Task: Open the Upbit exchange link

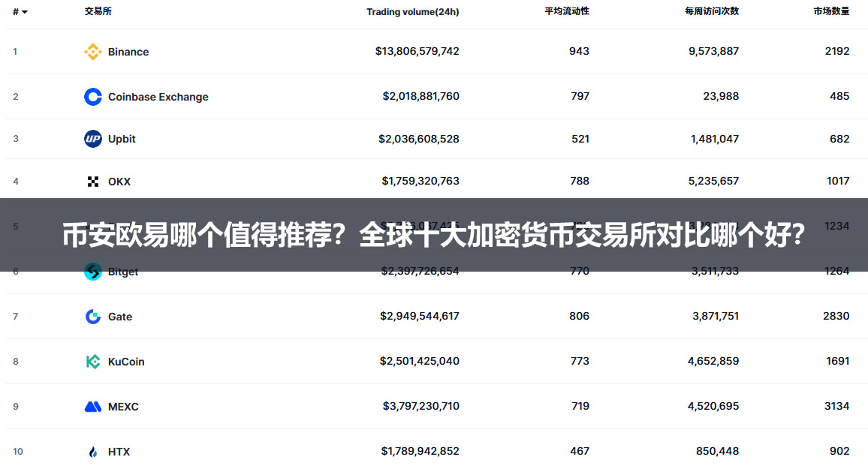Action: pos(122,139)
